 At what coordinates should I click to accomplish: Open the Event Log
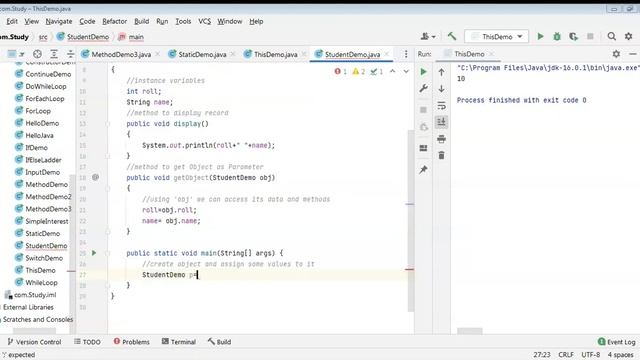click(x=617, y=342)
